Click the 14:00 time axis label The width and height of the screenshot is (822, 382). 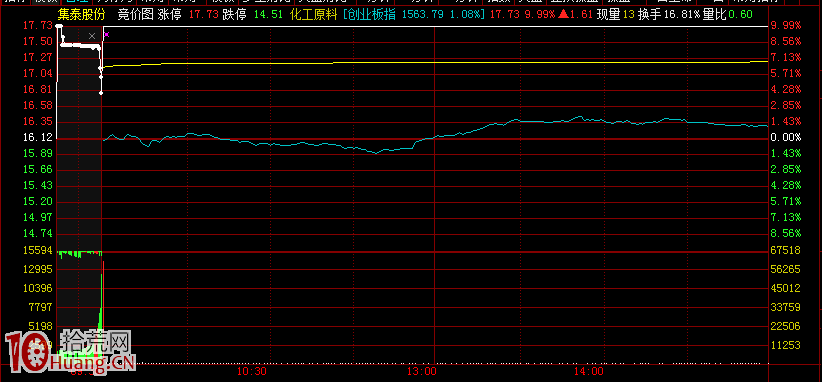tap(589, 372)
